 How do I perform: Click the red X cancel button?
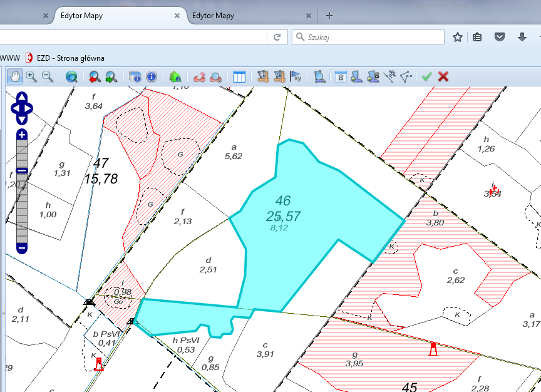[443, 76]
